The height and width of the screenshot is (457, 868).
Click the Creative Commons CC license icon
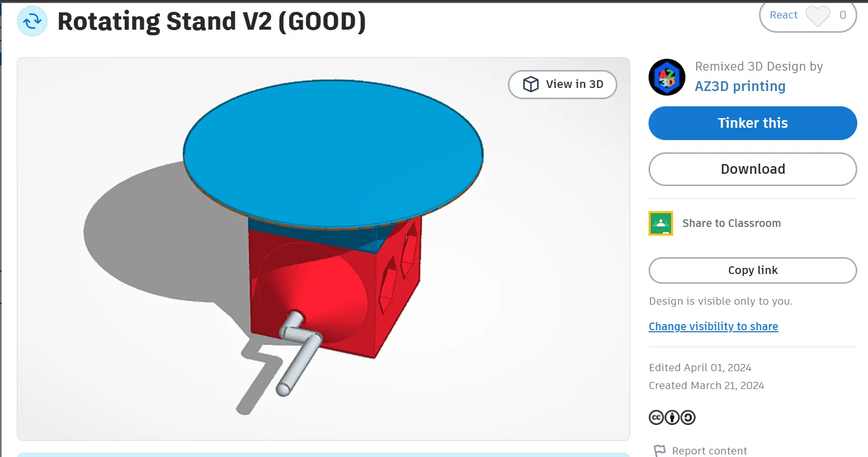(656, 418)
